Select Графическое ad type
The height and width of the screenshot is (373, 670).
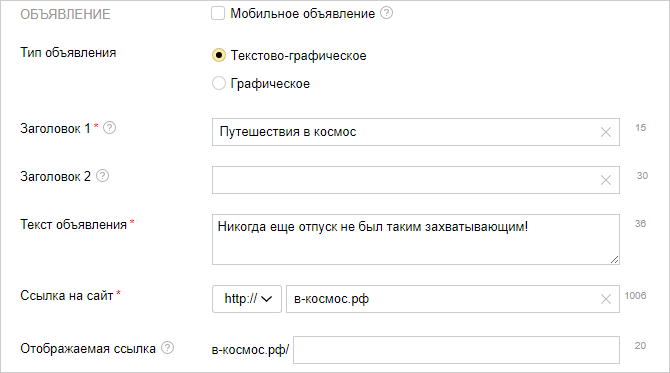[x=219, y=83]
